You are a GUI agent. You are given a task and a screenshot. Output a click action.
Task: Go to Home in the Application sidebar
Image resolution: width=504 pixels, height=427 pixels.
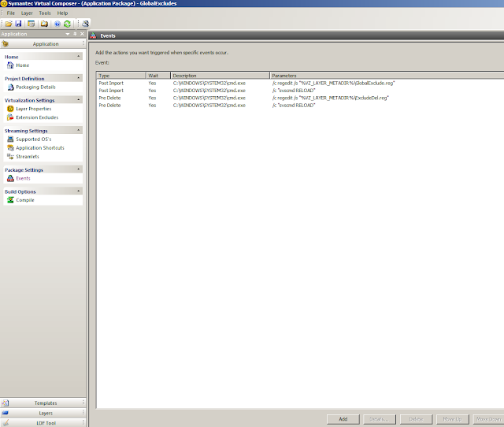point(23,65)
